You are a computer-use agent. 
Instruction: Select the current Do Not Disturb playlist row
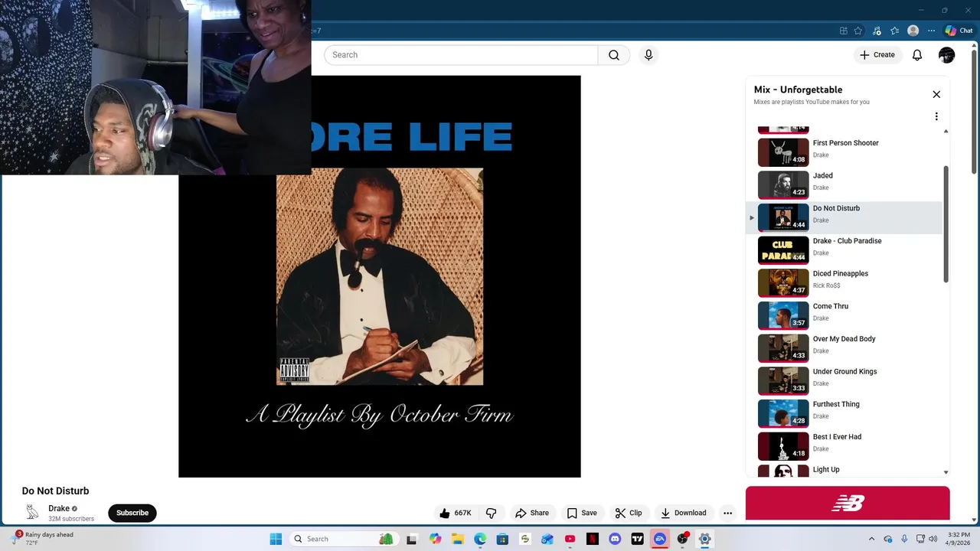click(x=844, y=217)
